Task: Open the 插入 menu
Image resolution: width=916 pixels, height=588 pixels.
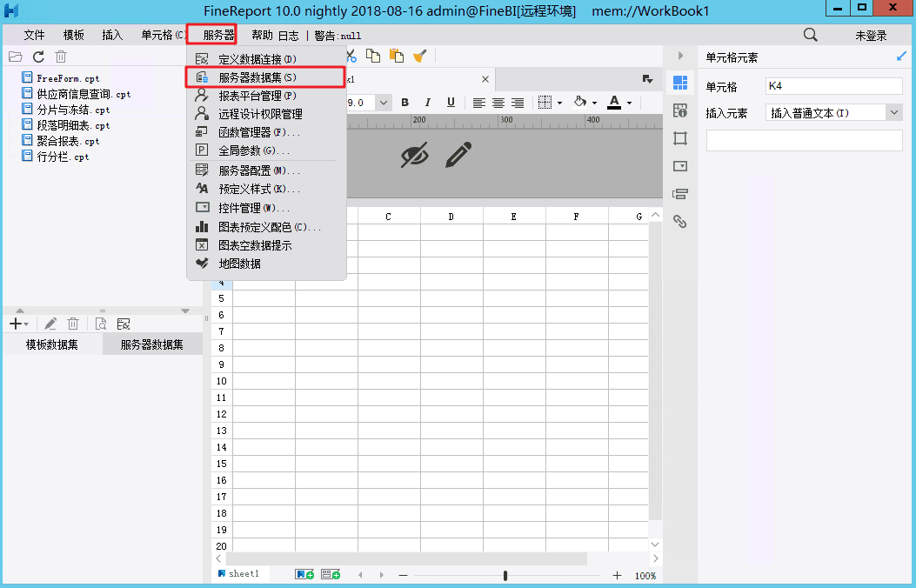Action: [113, 35]
